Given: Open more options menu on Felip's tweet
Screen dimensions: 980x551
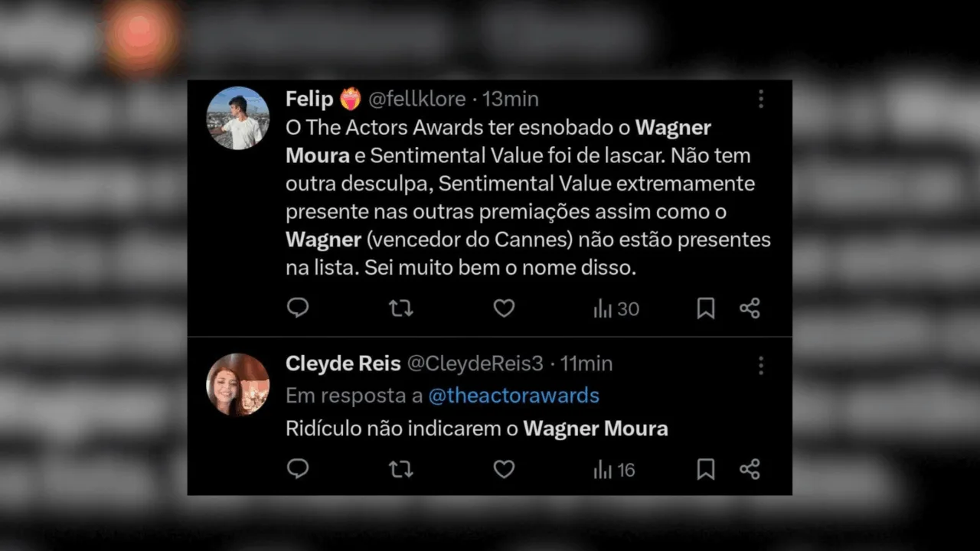Looking at the screenshot, I should tap(760, 99).
